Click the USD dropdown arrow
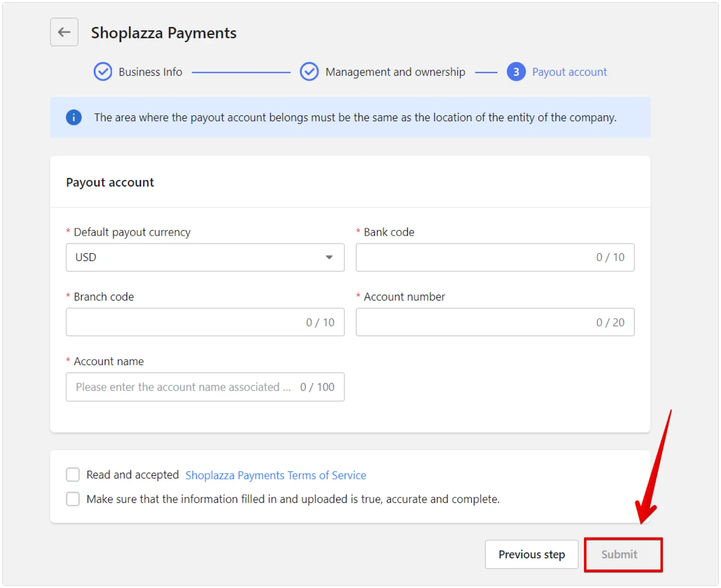The height and width of the screenshot is (588, 721). (329, 257)
